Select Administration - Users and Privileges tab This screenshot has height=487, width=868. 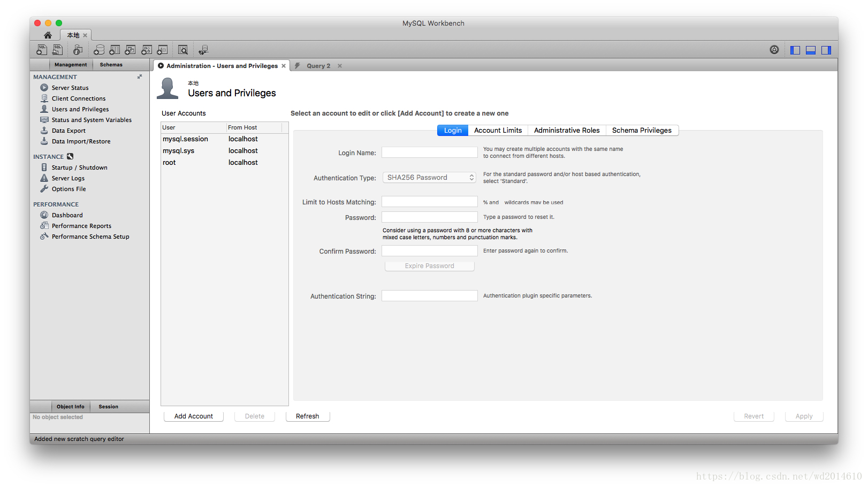pyautogui.click(x=222, y=66)
